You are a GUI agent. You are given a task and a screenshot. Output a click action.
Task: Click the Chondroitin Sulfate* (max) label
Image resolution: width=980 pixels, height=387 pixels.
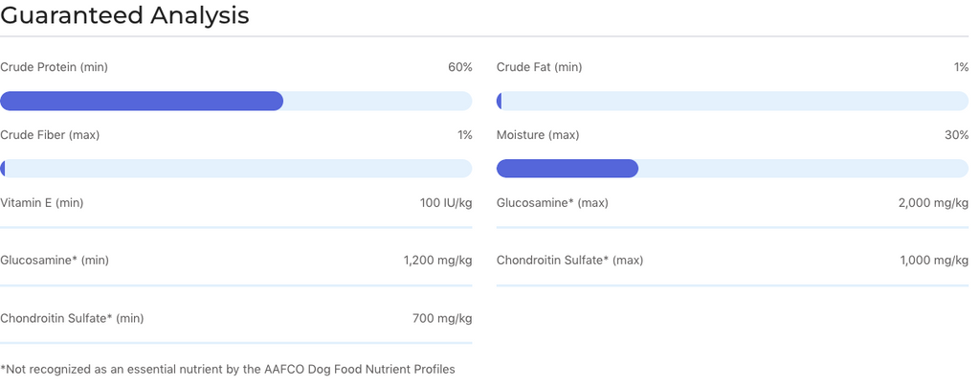click(569, 261)
